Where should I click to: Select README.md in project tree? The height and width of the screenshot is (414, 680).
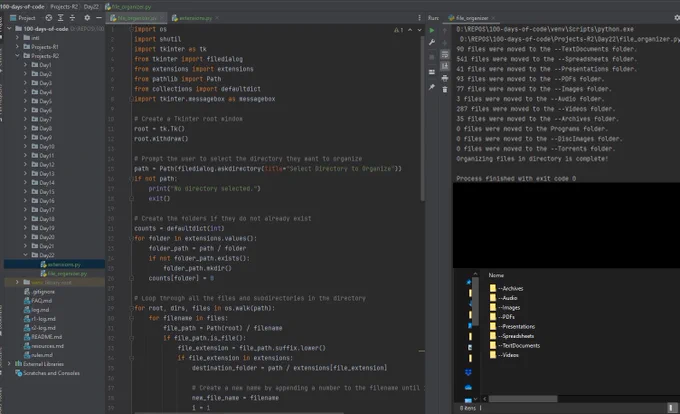coord(42,337)
